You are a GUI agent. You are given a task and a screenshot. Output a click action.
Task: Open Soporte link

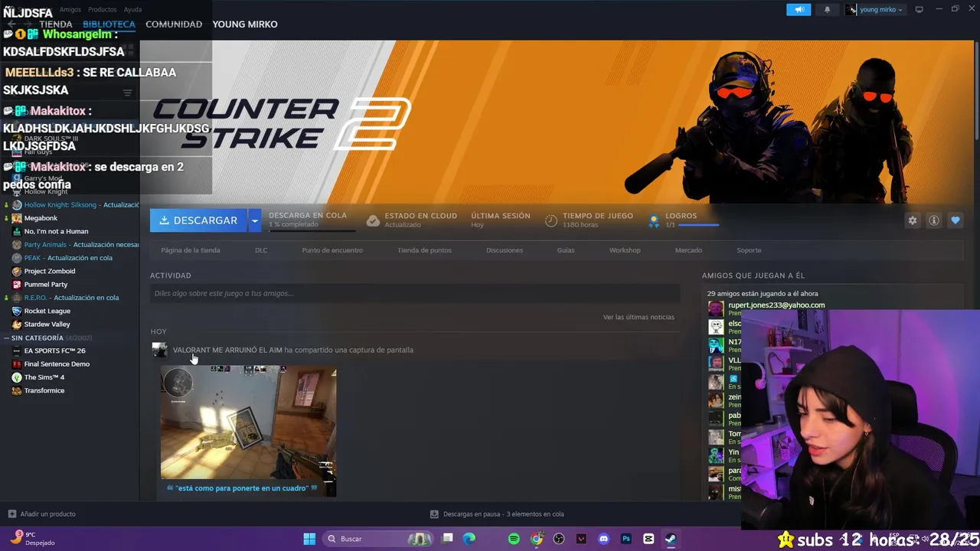pyautogui.click(x=749, y=250)
